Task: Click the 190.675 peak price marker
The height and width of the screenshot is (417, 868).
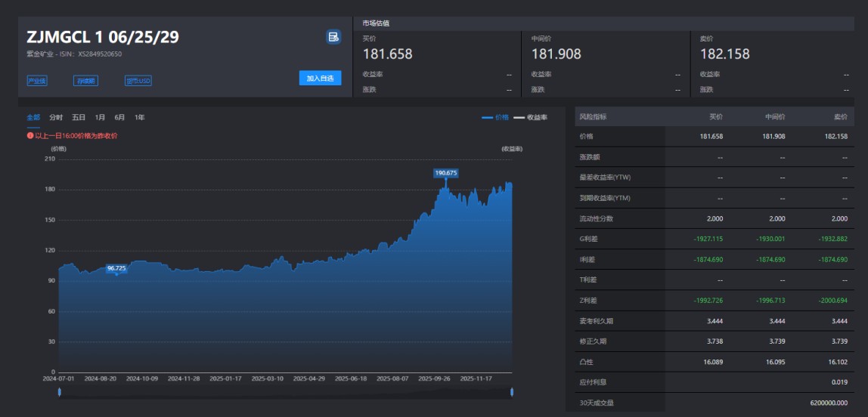Action: pyautogui.click(x=446, y=173)
